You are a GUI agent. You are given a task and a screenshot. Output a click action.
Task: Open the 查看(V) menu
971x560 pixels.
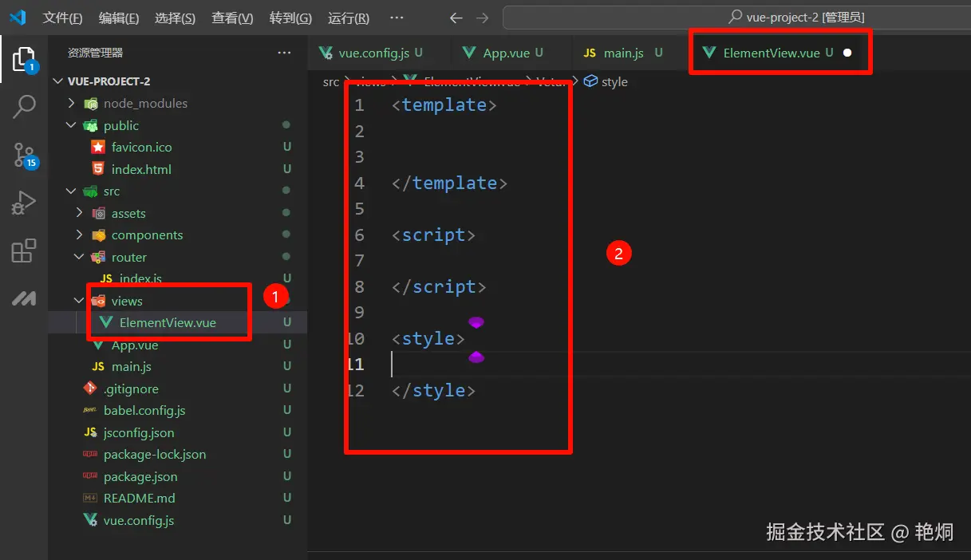[232, 18]
